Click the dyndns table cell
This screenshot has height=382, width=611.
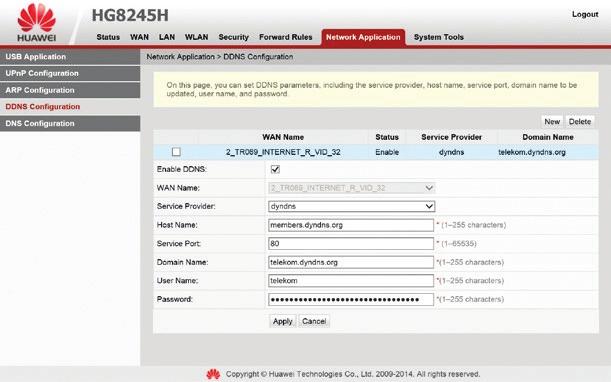click(452, 152)
